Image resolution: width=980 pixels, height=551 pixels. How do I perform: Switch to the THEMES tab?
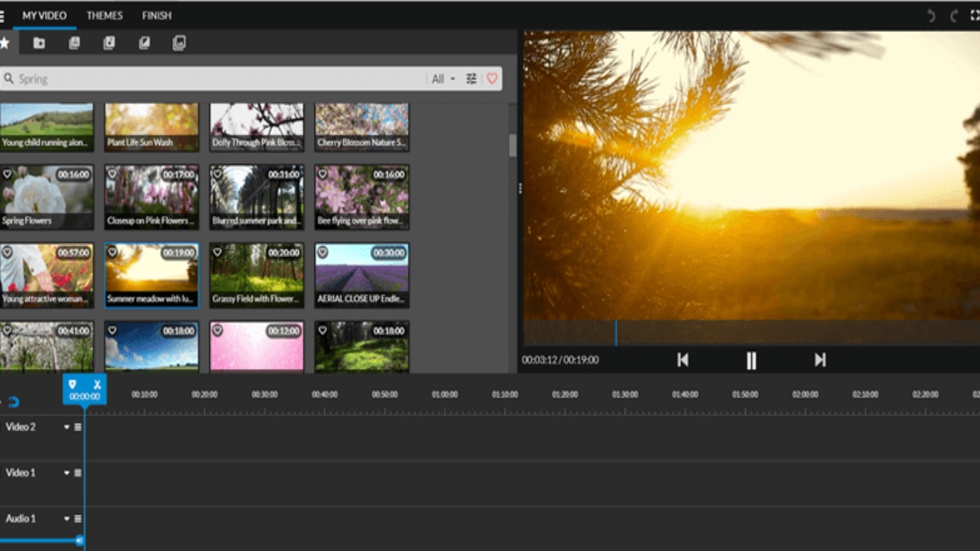click(105, 16)
